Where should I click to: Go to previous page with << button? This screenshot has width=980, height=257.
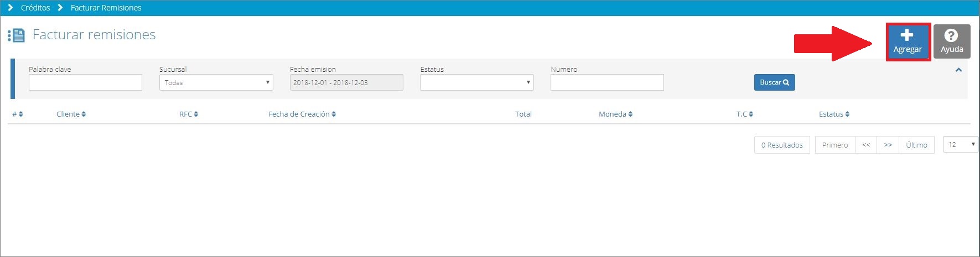click(866, 145)
